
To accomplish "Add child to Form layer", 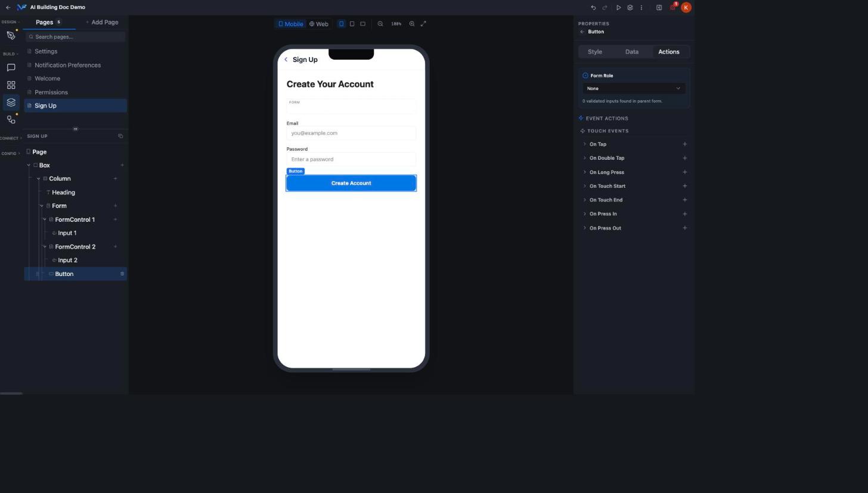I will point(115,206).
